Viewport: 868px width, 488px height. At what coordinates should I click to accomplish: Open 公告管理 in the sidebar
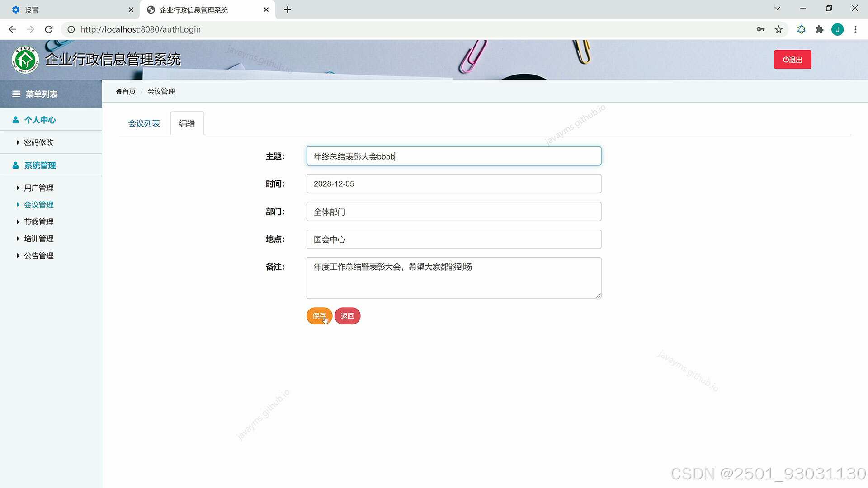[38, 256]
